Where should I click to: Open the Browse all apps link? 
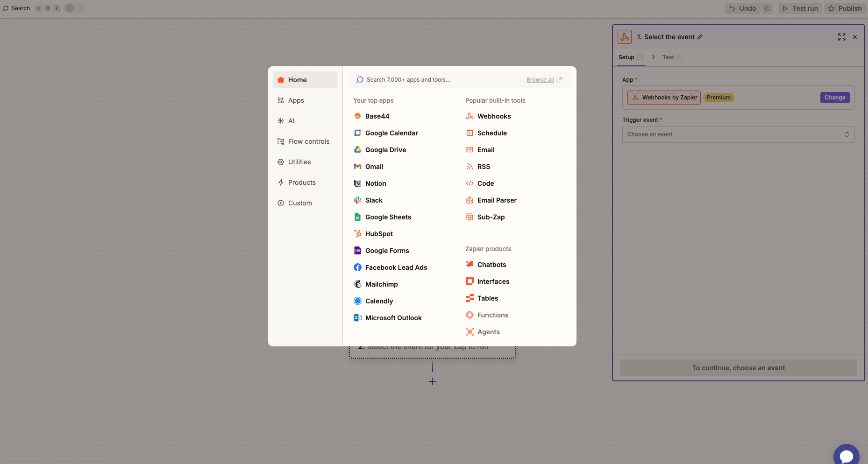540,79
